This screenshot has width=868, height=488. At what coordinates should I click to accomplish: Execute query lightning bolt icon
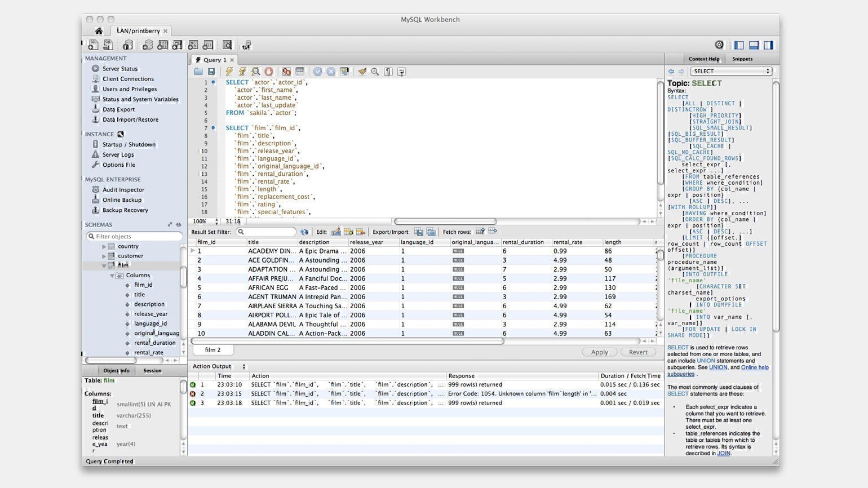tap(229, 72)
